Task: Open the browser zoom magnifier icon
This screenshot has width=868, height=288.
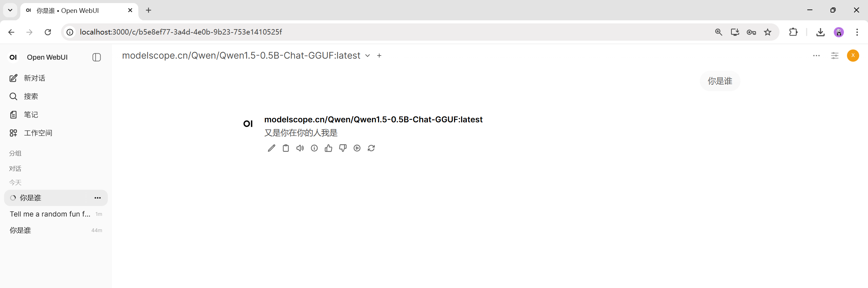Action: [718, 32]
